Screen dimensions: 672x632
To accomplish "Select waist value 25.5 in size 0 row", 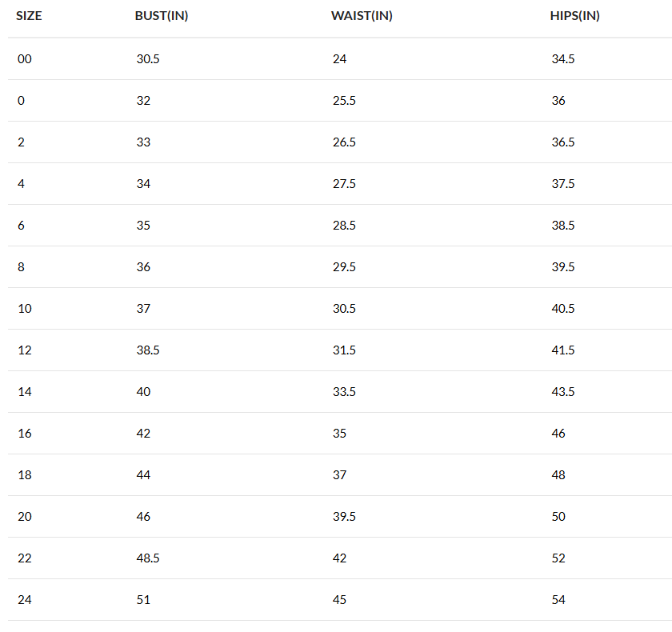I will coord(344,101).
